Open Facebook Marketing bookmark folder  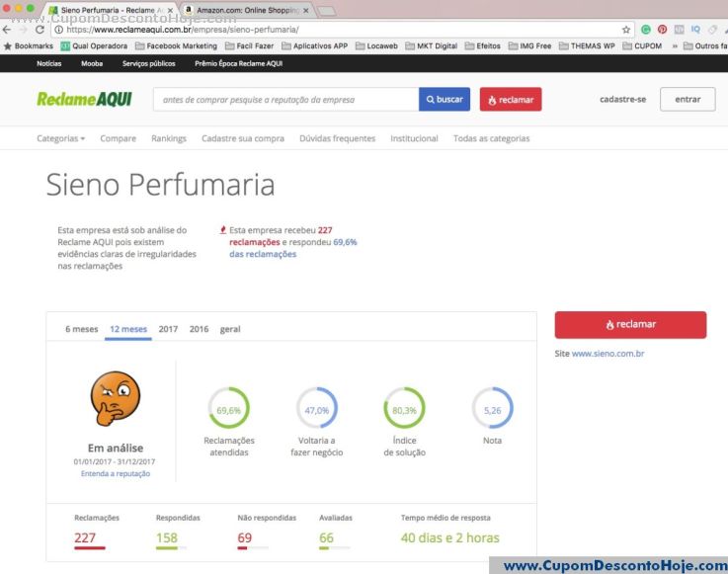(176, 46)
